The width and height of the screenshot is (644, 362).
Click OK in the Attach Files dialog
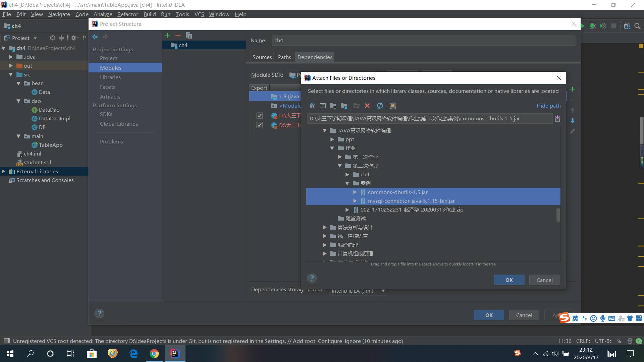509,280
